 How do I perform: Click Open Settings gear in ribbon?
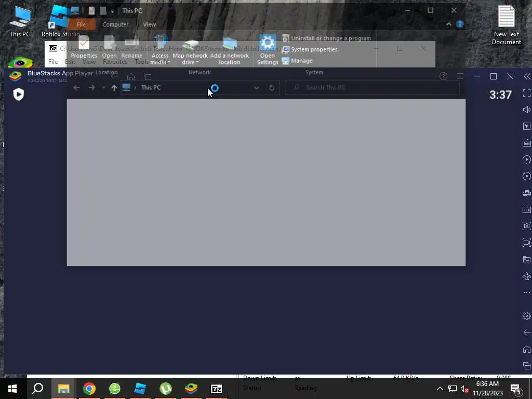(268, 50)
